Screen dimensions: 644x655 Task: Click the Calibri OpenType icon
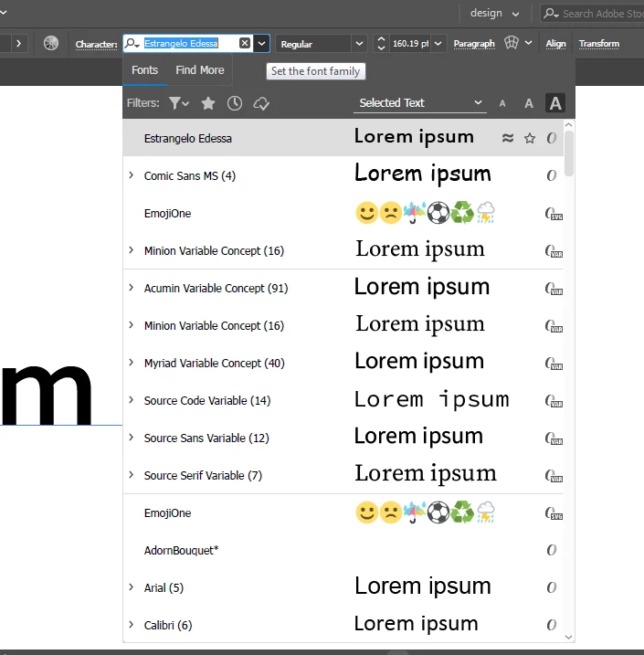pos(552,625)
